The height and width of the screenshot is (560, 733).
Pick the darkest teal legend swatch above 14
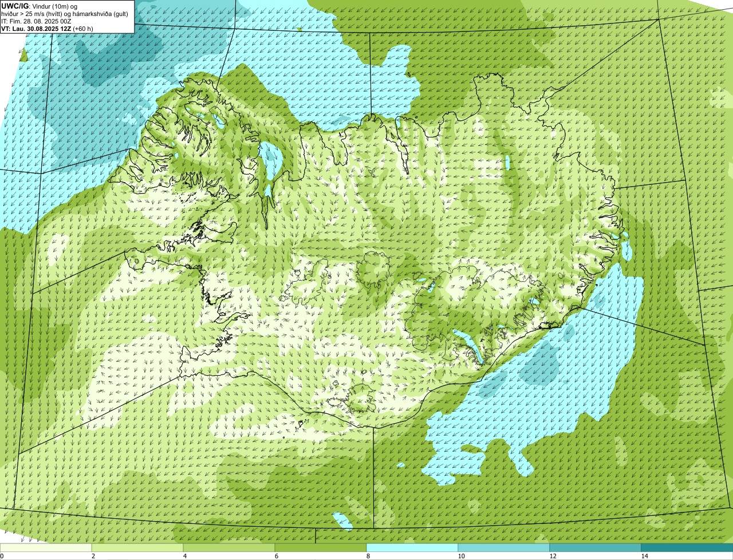(x=687, y=547)
